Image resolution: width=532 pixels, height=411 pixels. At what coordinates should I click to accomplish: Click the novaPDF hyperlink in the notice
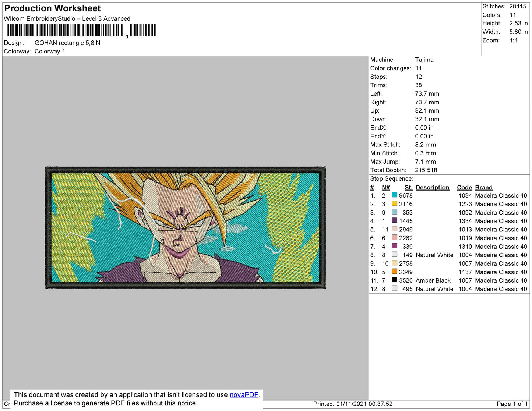[x=244, y=395]
